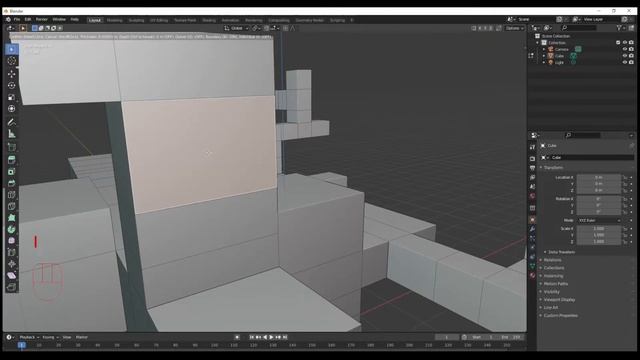Select the Move tool
Viewport: 640px width, 360px height.
coord(11,73)
